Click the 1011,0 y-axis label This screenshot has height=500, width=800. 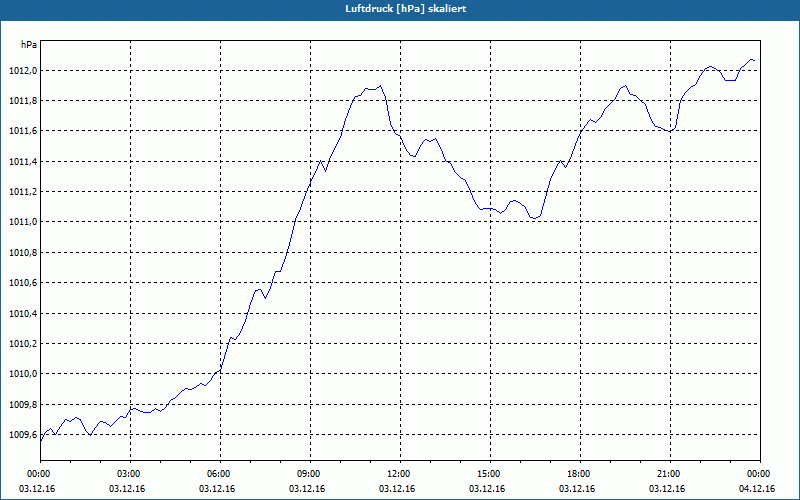23,222
